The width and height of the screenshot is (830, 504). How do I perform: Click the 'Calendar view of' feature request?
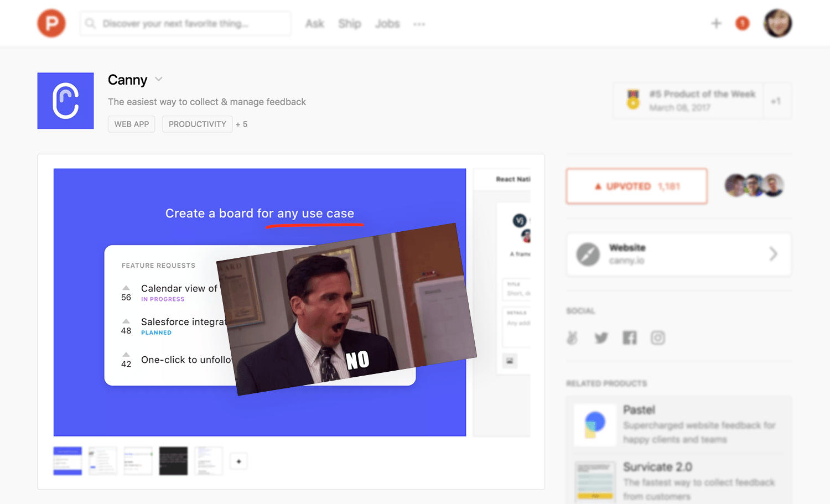pos(179,288)
